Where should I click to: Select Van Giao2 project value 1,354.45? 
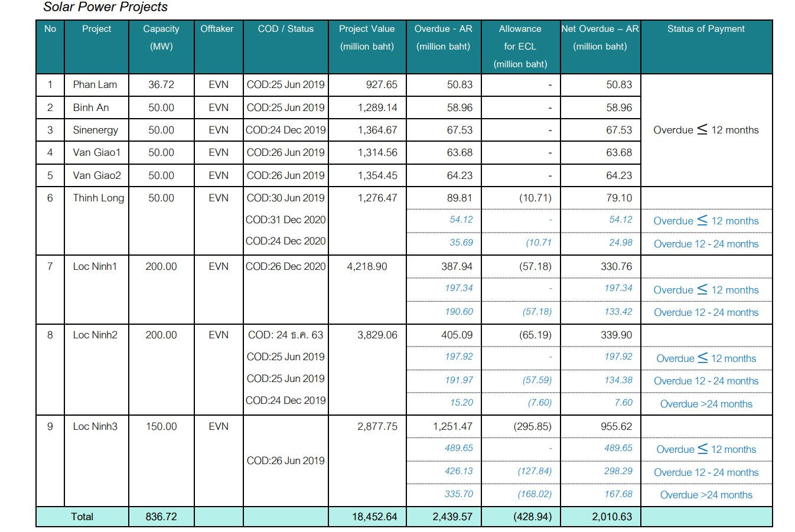click(377, 175)
